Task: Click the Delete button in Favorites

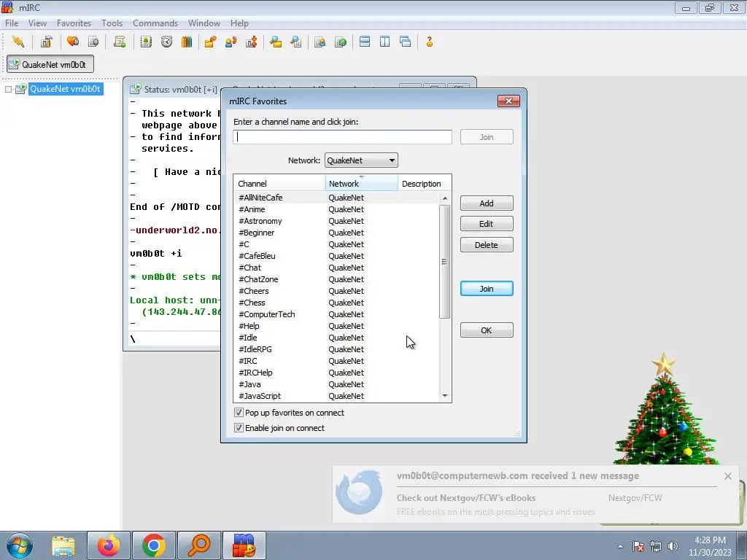Action: click(487, 245)
